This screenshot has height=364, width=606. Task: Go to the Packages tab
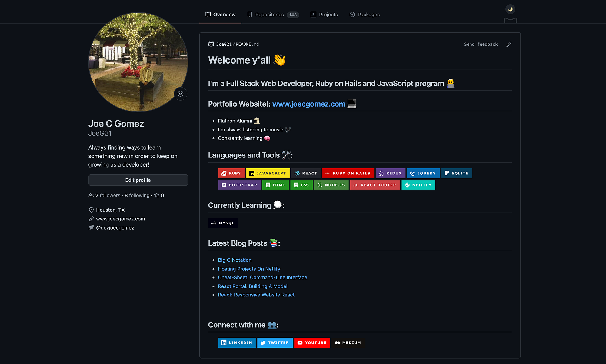[x=365, y=15]
